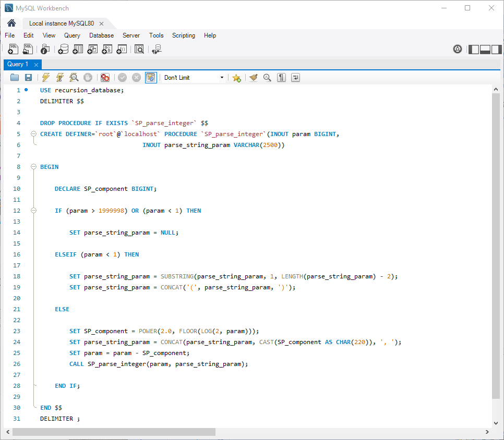Click the Beautify query broom icon

tap(254, 78)
